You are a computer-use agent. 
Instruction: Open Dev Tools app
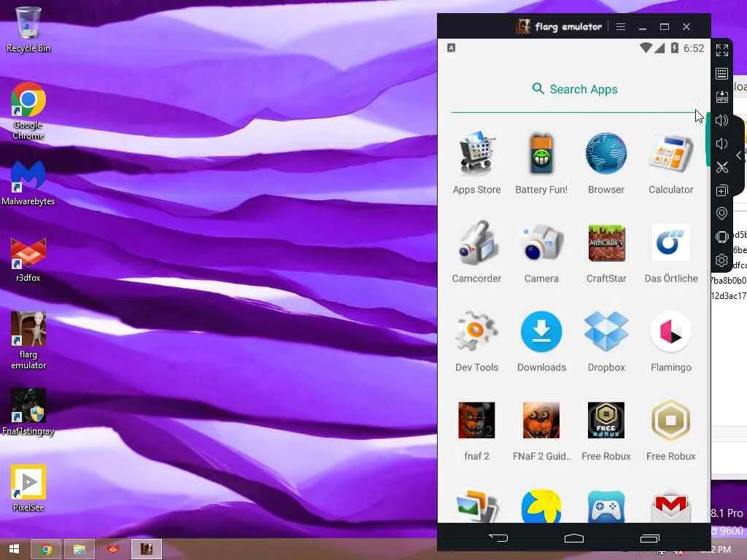coord(476,341)
